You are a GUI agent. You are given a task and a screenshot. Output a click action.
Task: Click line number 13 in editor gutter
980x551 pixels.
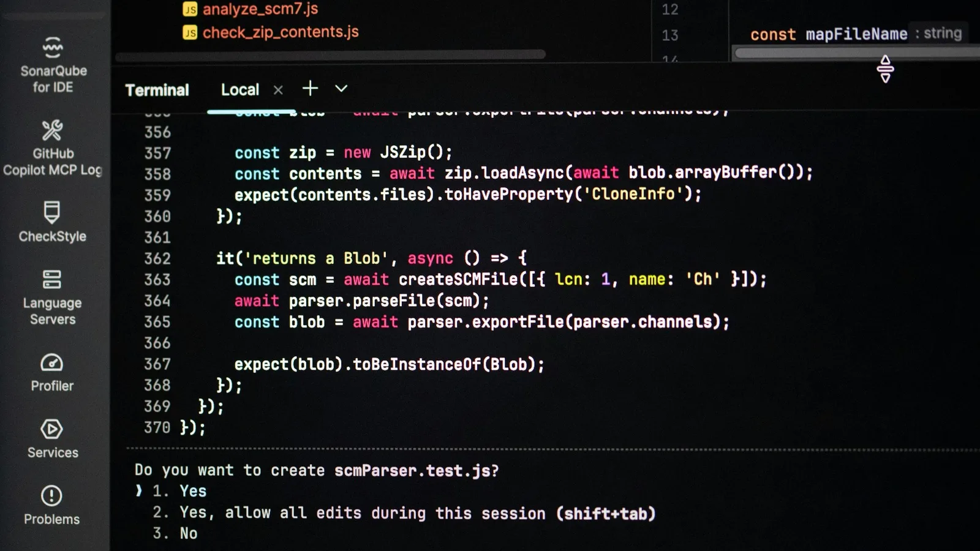click(x=670, y=36)
